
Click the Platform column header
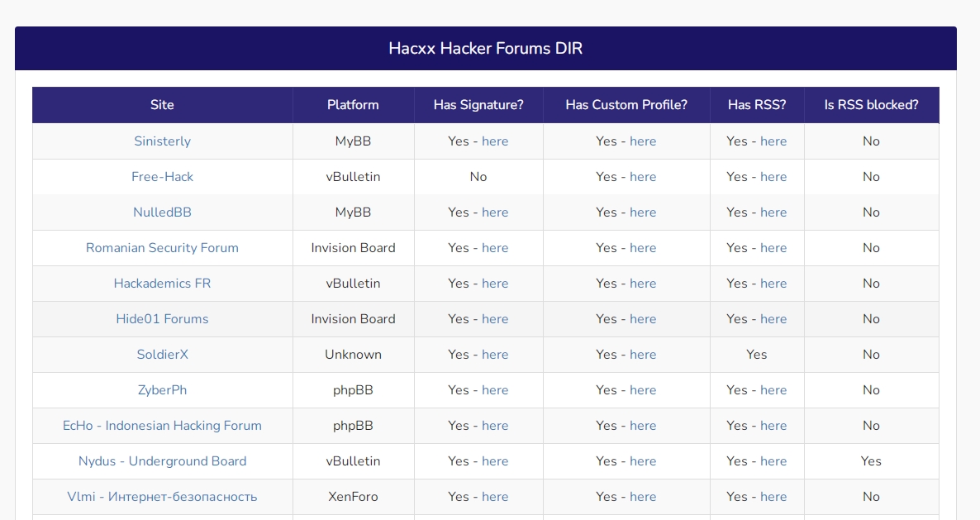(353, 105)
